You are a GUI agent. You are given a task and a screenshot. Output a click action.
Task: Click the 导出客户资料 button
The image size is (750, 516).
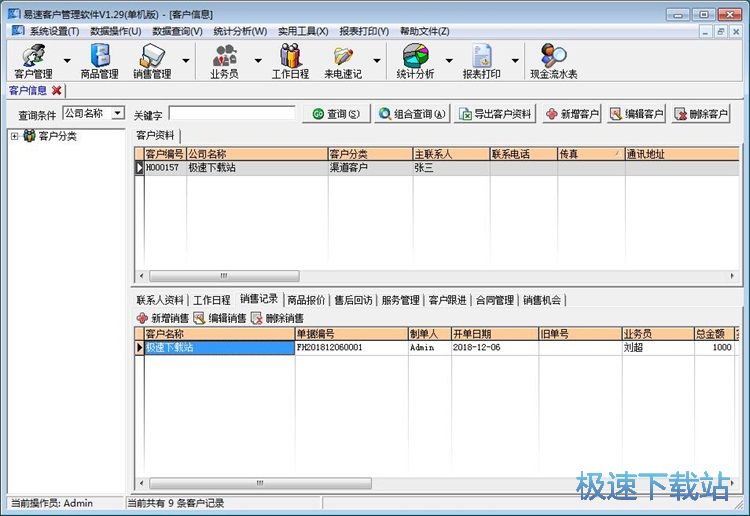(495, 114)
